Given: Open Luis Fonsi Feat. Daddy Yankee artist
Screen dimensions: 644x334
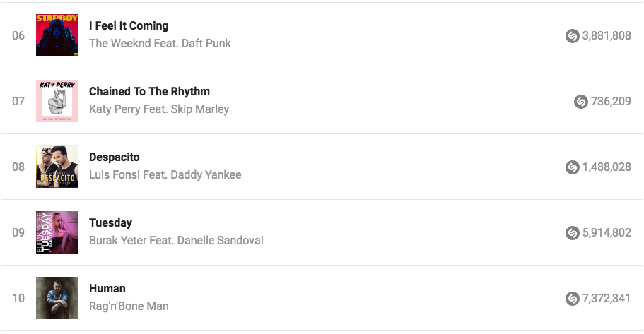Looking at the screenshot, I should pos(165,175).
